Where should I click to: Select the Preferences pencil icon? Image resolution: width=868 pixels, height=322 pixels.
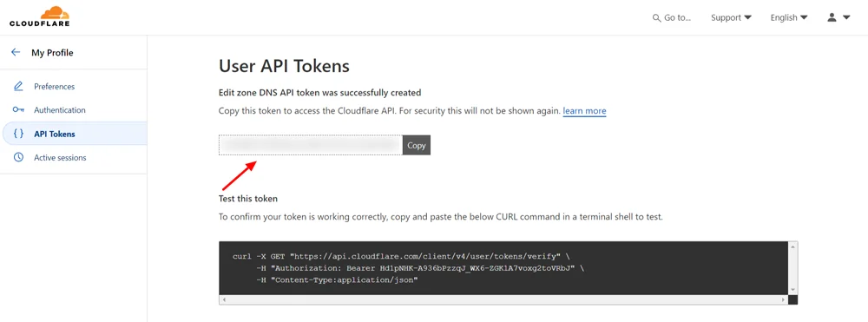point(18,86)
